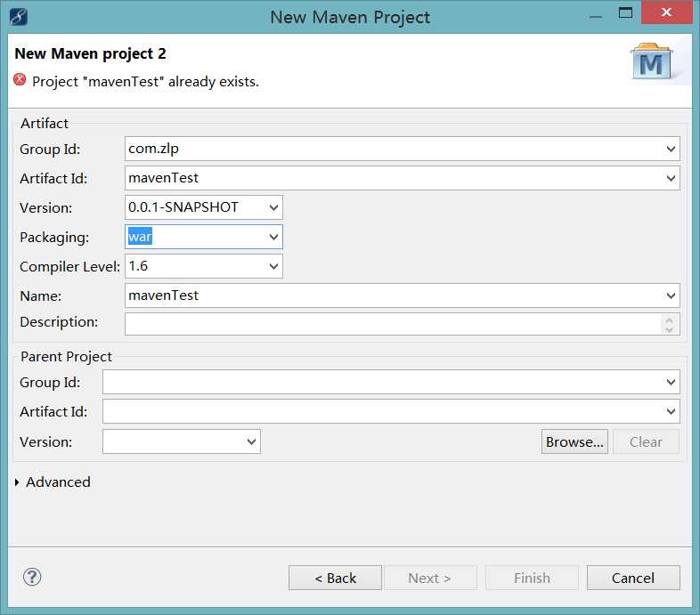Open the Name mavenTest dropdown arrow

pyautogui.click(x=671, y=295)
